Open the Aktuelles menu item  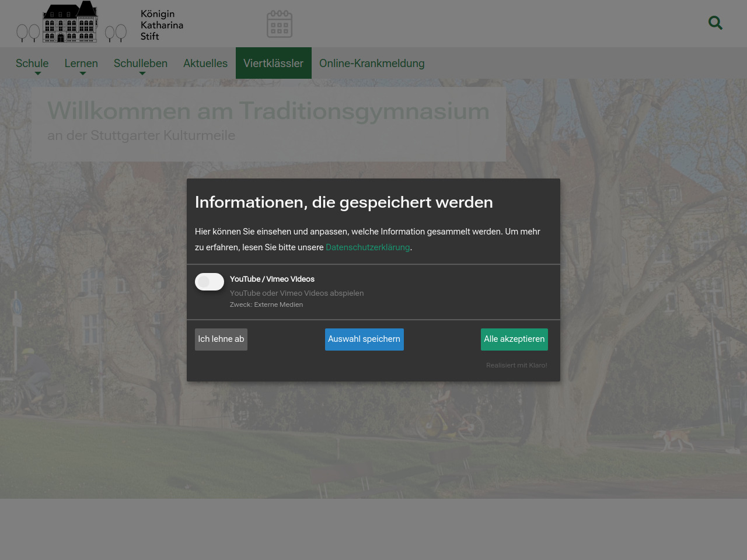pyautogui.click(x=205, y=64)
